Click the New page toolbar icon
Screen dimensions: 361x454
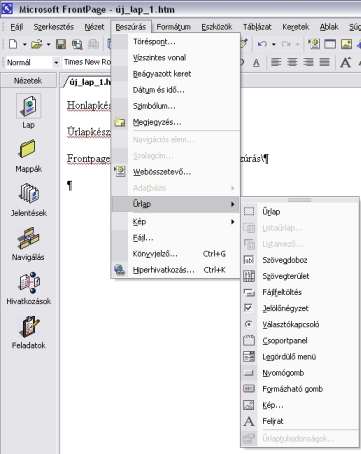13,44
